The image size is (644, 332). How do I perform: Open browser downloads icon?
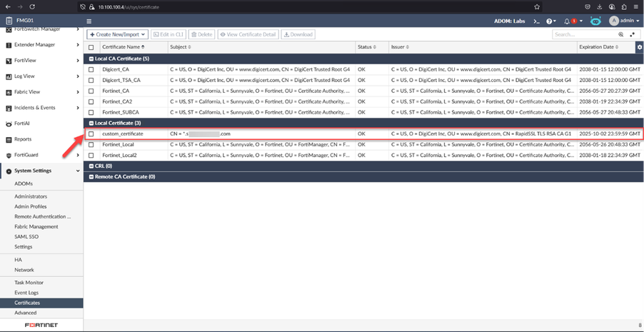600,7
